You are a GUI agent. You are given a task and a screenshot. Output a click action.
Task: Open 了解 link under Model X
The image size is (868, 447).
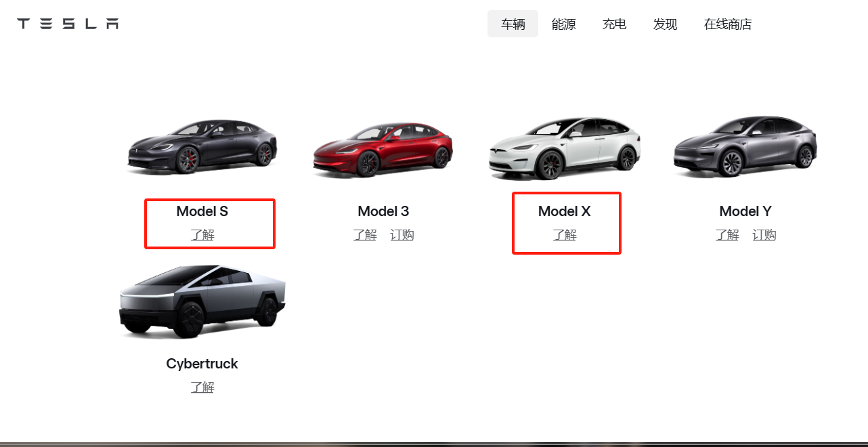[564, 235]
